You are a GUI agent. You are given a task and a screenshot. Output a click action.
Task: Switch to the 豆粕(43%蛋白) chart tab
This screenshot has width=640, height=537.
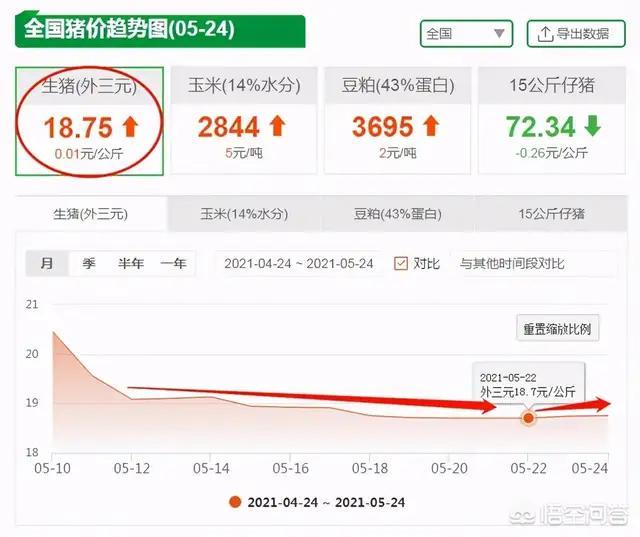pos(398,214)
